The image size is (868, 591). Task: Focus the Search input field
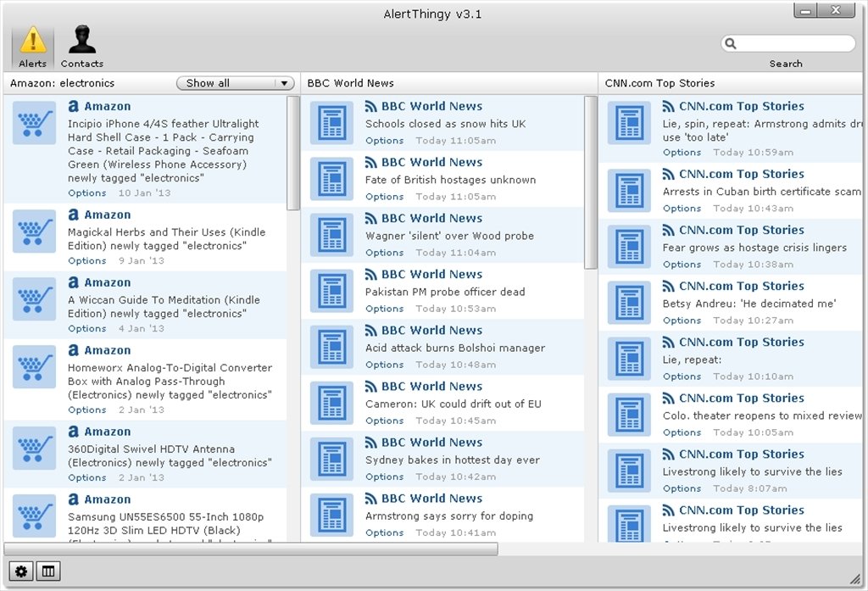click(788, 43)
